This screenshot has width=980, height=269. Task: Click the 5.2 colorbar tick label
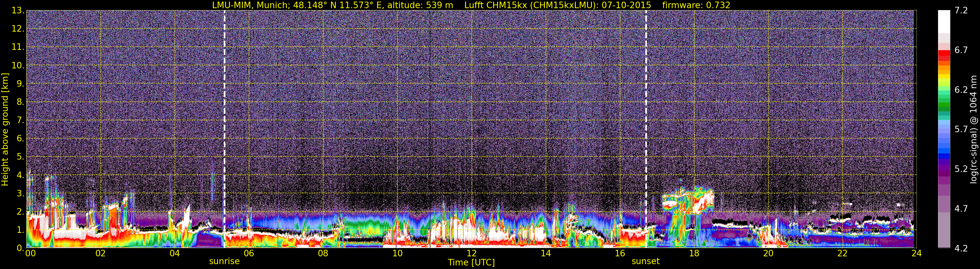[961, 169]
